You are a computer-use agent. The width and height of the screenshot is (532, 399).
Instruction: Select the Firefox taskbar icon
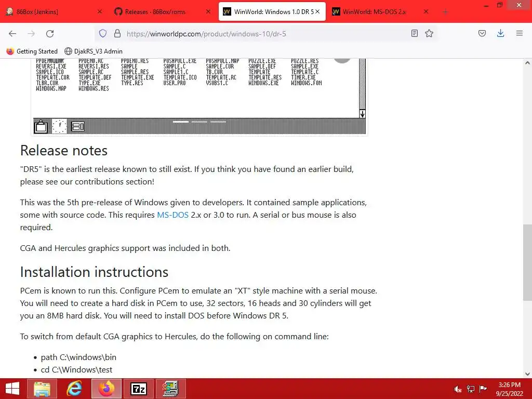tap(107, 389)
